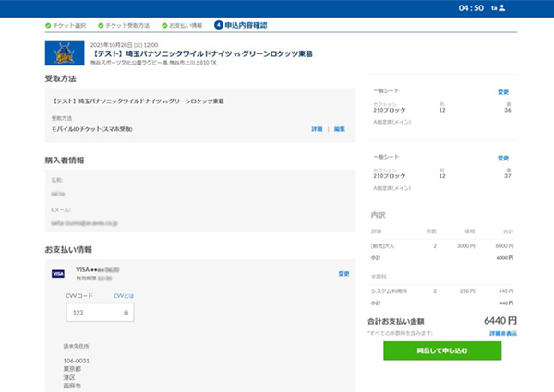The image size is (554, 392).
Task: Click 変更 link for the VISA payment card
Action: pos(343,273)
